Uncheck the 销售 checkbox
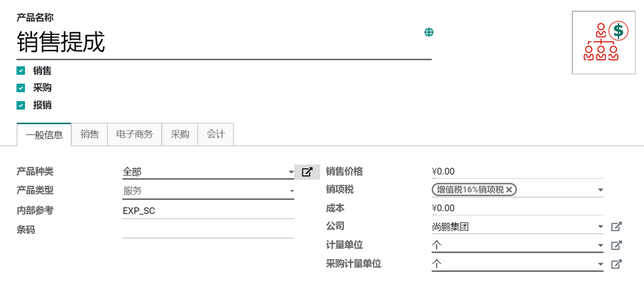 21,71
